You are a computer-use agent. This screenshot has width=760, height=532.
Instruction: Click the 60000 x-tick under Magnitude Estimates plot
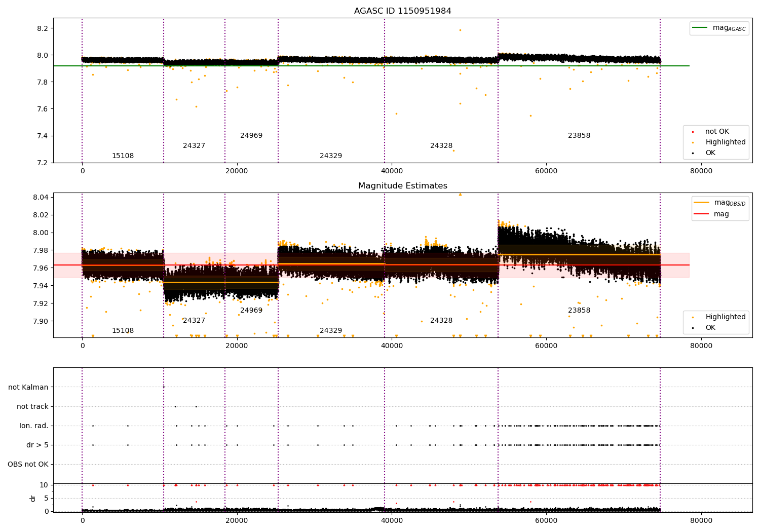(547, 346)
